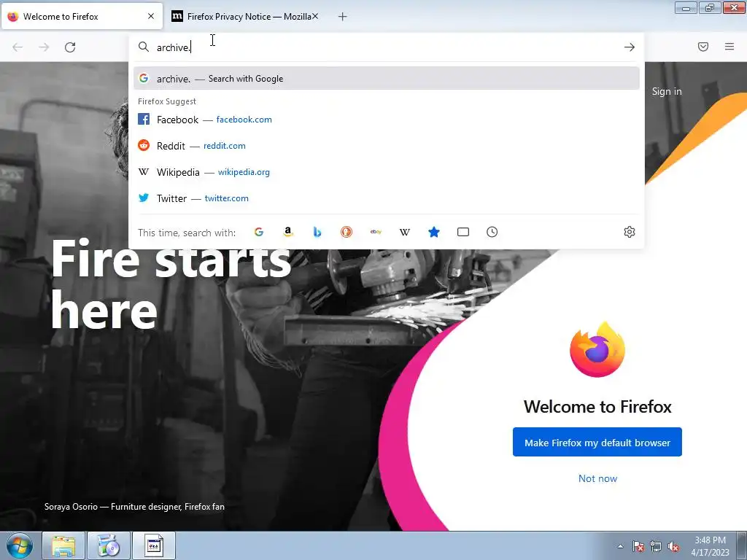Choose 'archive. — Search with Google' suggestion
The image size is (747, 560).
click(387, 79)
